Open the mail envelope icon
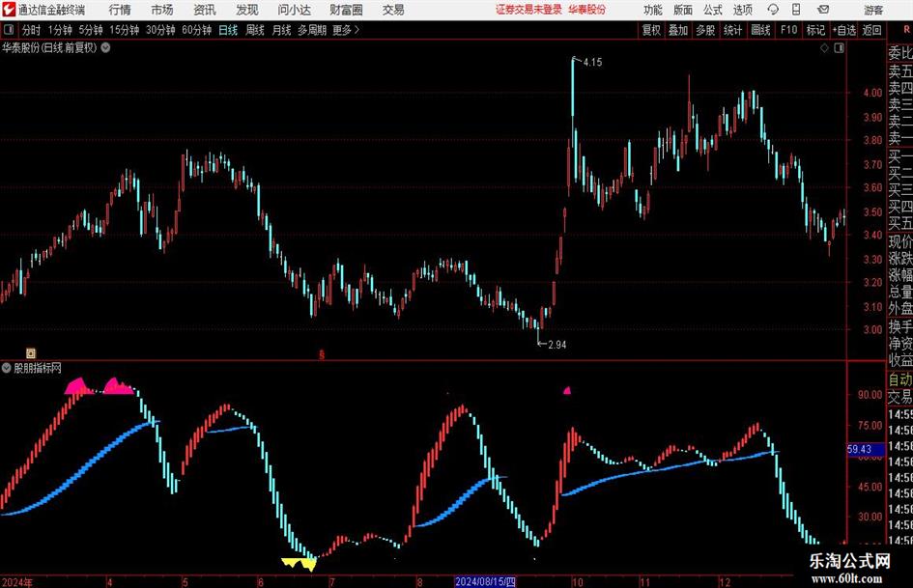The height and width of the screenshot is (588, 913). tap(823, 10)
